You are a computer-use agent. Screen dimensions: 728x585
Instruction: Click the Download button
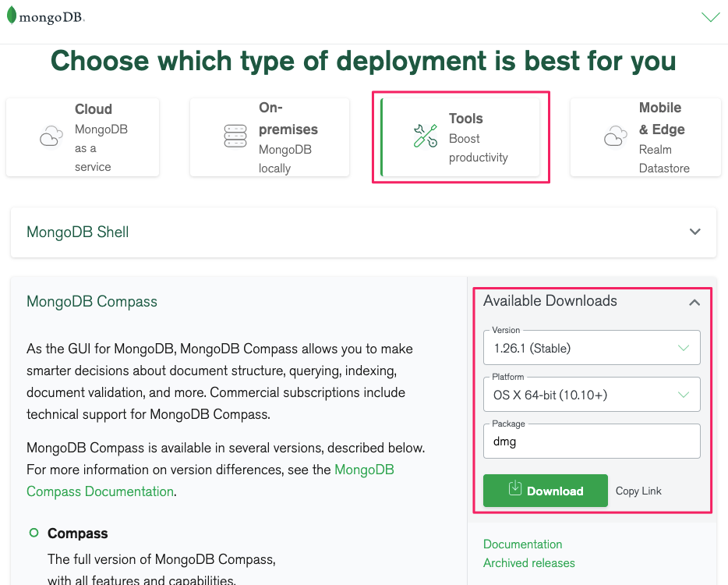pos(545,490)
